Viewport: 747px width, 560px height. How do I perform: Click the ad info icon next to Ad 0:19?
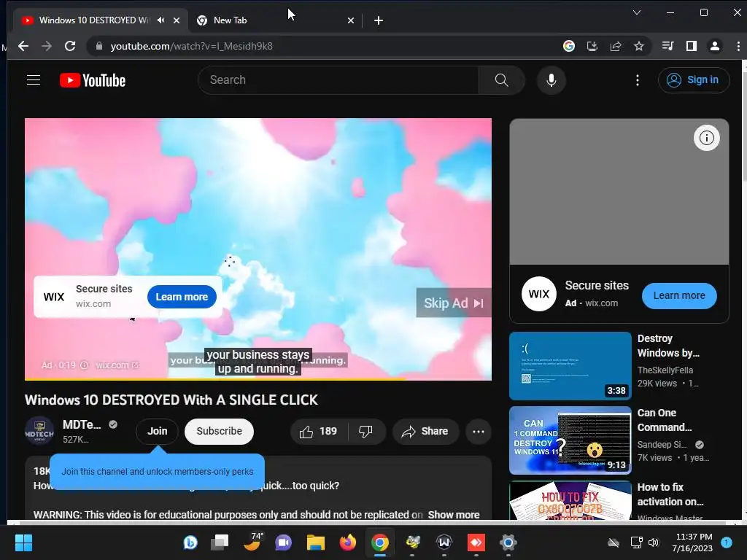(x=85, y=365)
